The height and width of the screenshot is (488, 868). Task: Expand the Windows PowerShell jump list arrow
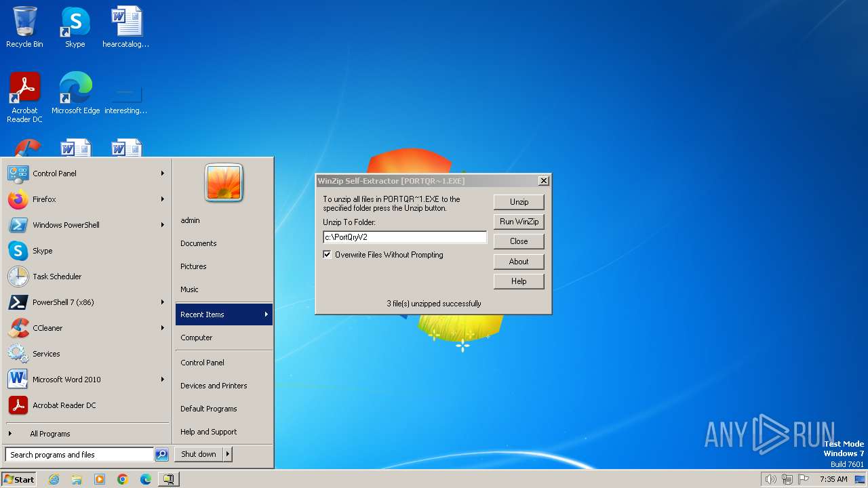coord(163,225)
